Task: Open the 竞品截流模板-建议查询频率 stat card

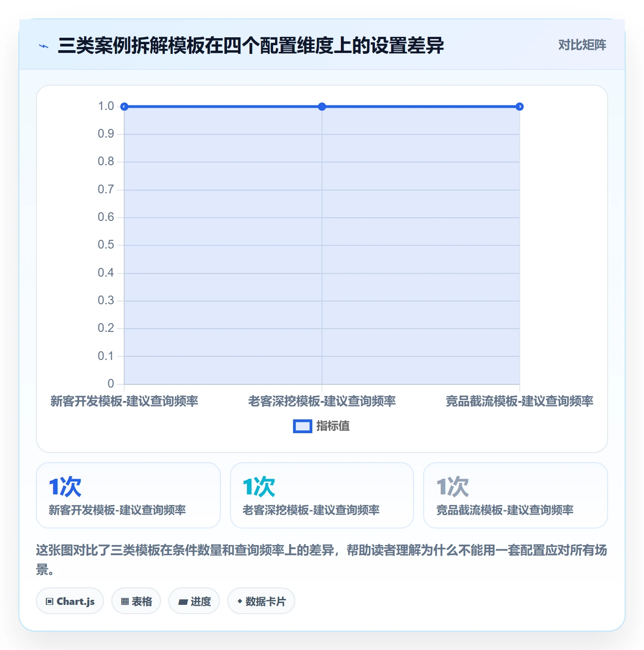Action: pyautogui.click(x=516, y=495)
